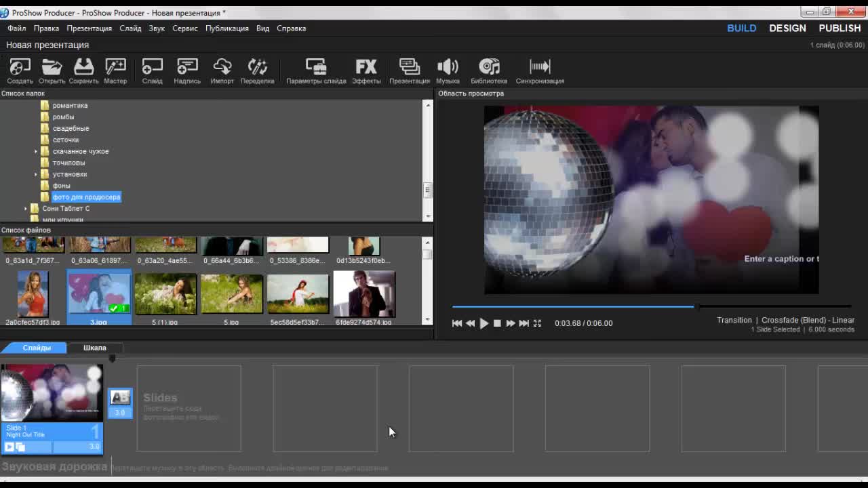
Task: Select the свадебные folder
Action: pos(71,129)
